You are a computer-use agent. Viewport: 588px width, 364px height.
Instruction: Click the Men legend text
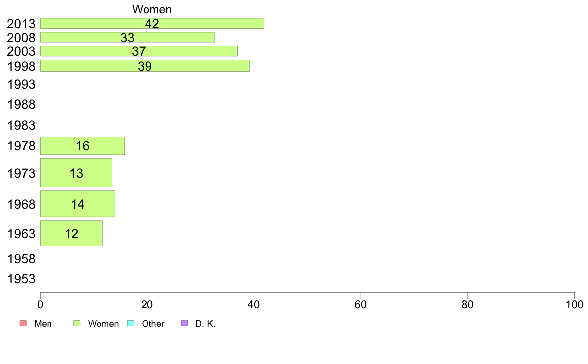(43, 324)
